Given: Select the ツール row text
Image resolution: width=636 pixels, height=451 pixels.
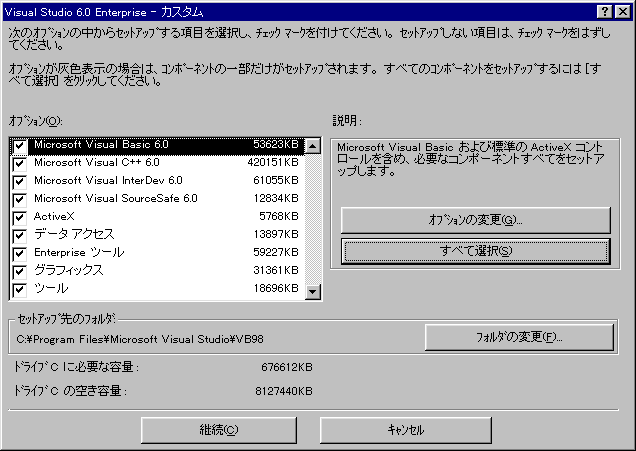Looking at the screenshot, I should tap(51, 288).
